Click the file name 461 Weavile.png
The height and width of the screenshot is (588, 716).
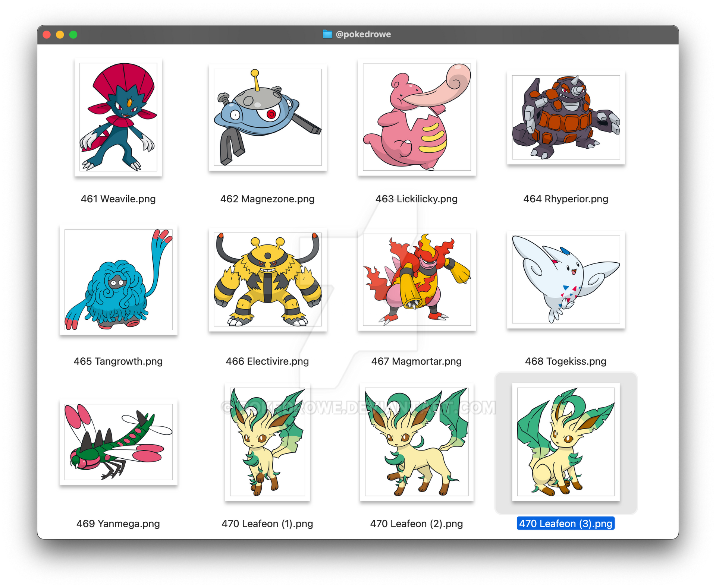tap(118, 199)
